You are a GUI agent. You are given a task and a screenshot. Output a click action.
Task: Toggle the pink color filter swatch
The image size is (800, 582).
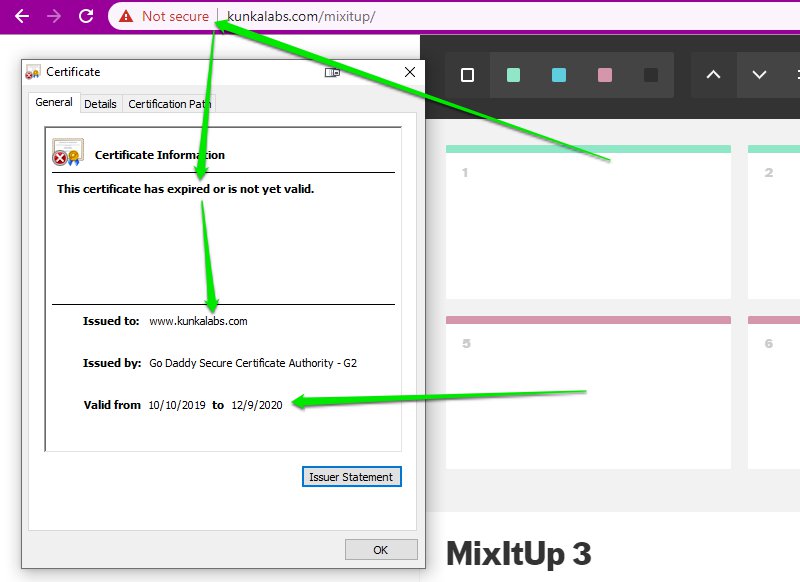605,75
